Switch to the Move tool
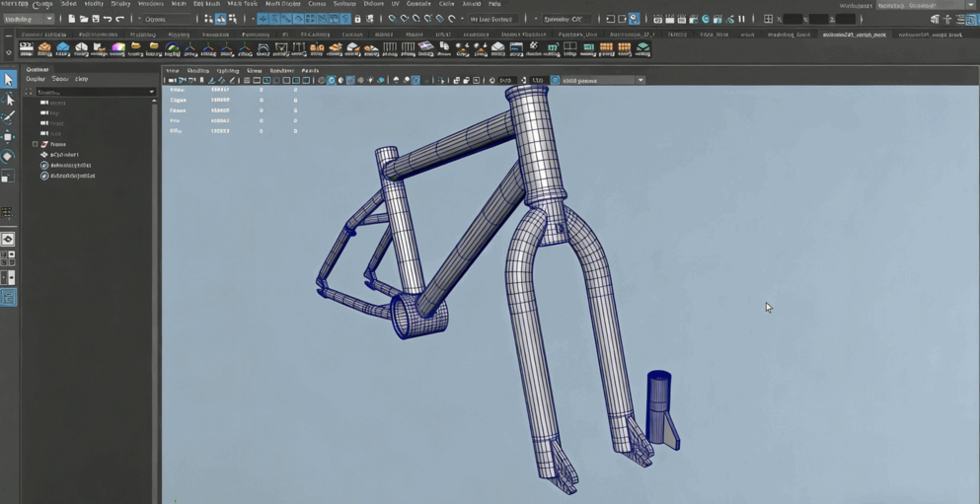Image resolution: width=980 pixels, height=504 pixels. (9, 137)
